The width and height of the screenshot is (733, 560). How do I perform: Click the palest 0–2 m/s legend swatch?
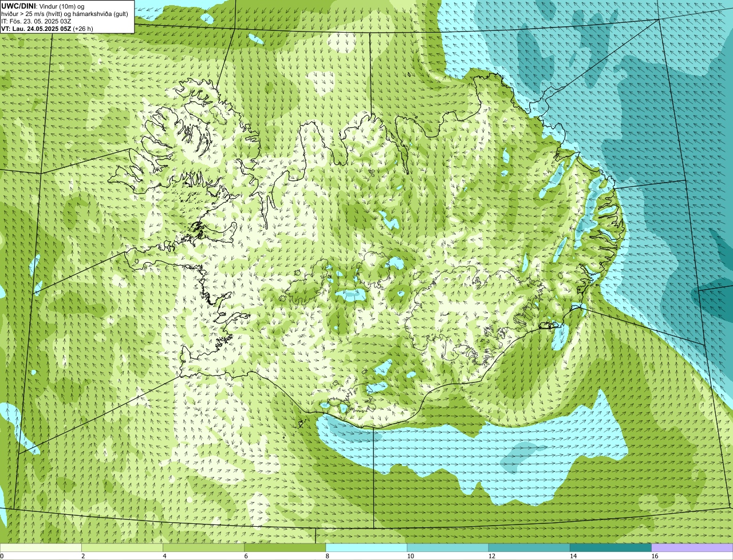(41, 547)
